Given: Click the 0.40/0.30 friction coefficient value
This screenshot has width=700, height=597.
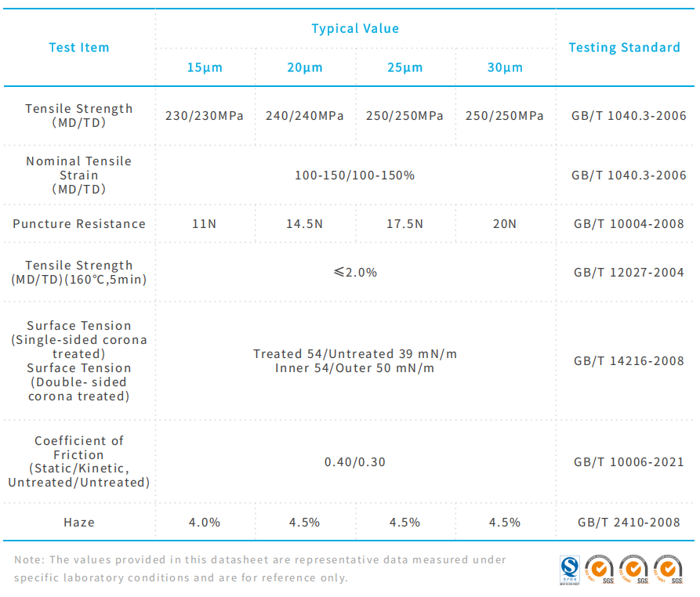Looking at the screenshot, I should click(x=355, y=462).
